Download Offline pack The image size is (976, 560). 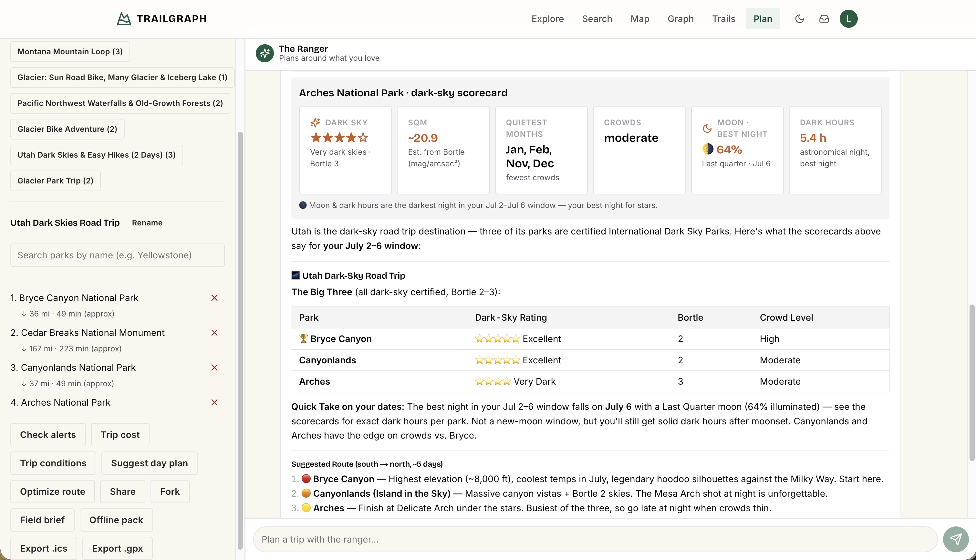point(116,520)
